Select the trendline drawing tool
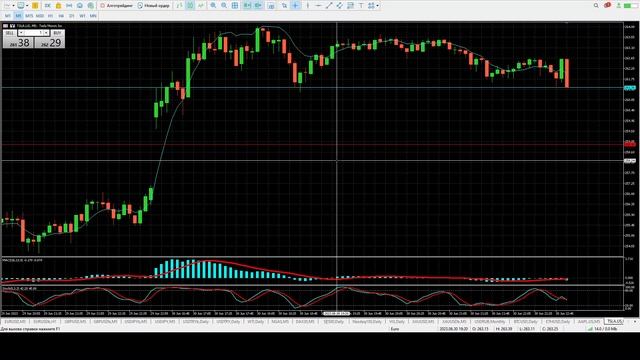The width and height of the screenshot is (640, 360). coord(329,6)
